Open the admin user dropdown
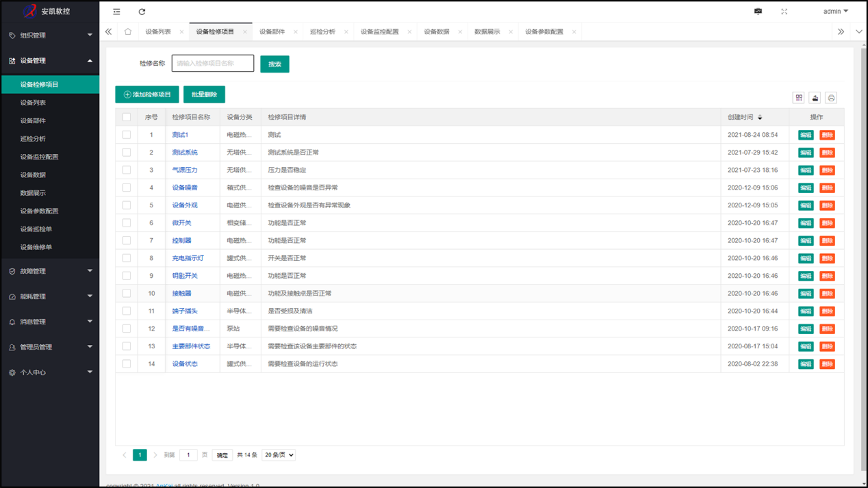868x488 pixels. (x=835, y=12)
